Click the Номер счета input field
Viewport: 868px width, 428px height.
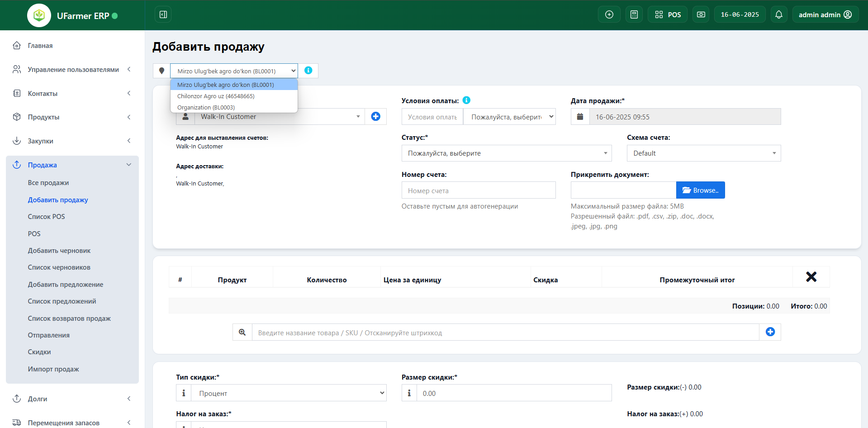478,190
